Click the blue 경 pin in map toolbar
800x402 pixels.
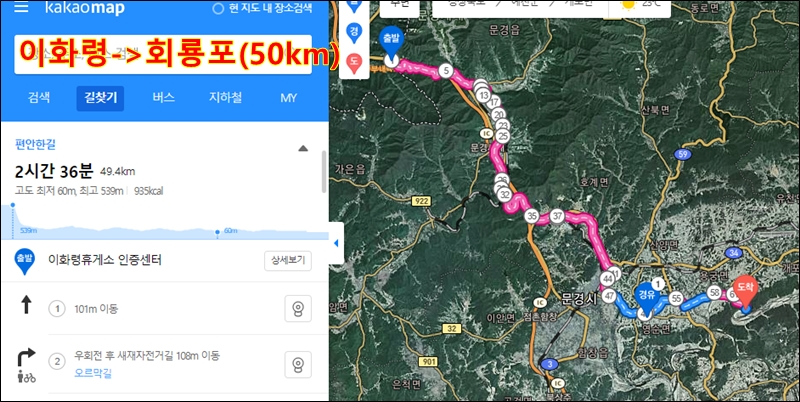click(x=354, y=33)
